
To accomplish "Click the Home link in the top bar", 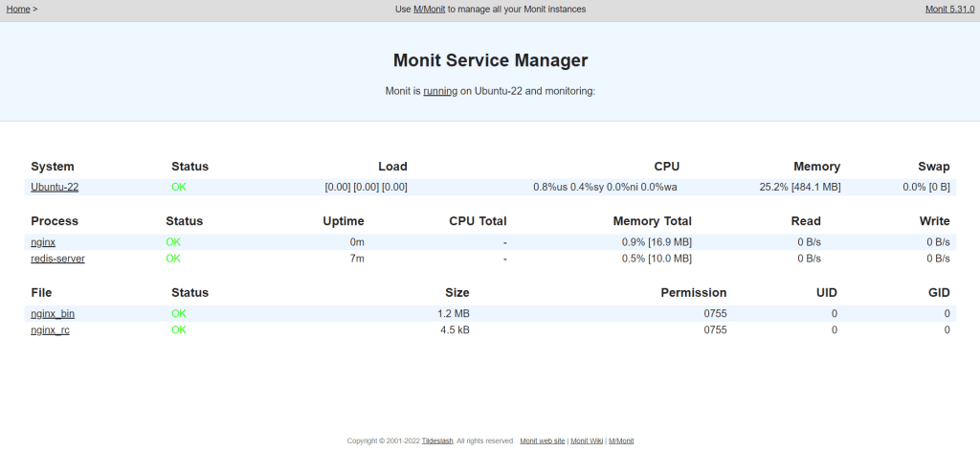I will 17,9.
